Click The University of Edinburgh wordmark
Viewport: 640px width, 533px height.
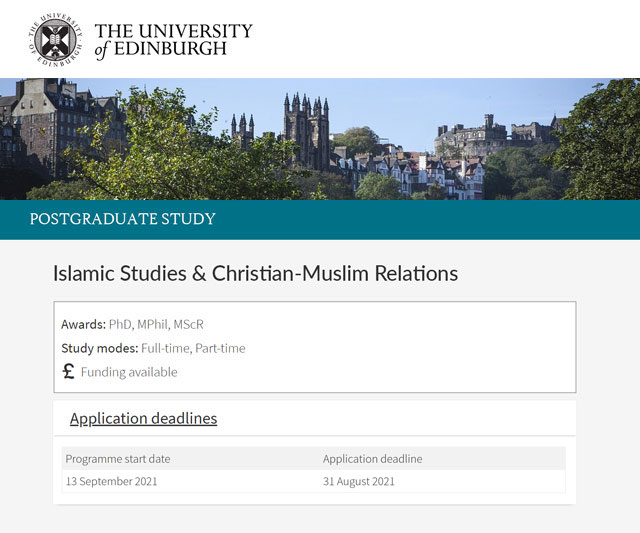172,39
